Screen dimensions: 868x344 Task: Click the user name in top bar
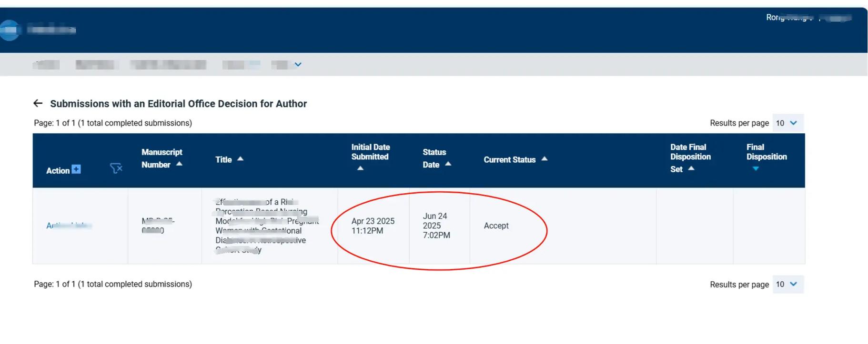pyautogui.click(x=788, y=18)
